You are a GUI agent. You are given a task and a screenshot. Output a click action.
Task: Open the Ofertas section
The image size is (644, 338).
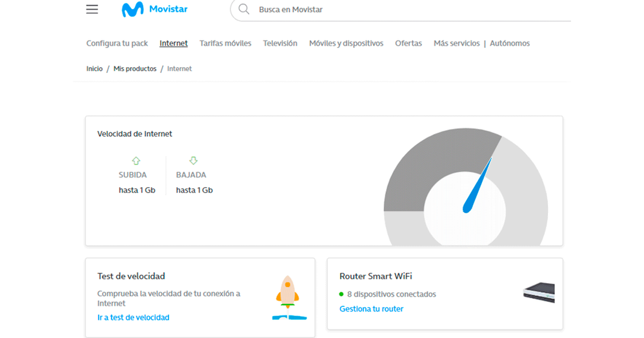click(x=408, y=43)
